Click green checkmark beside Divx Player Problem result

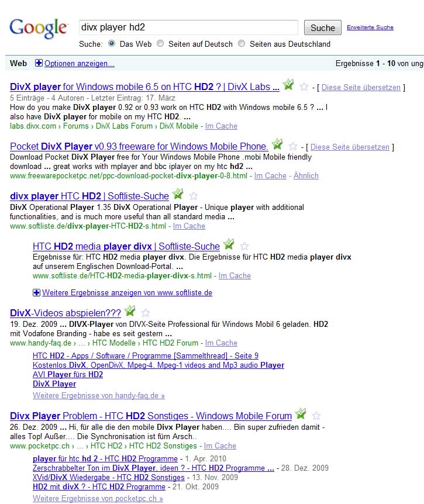301,414
